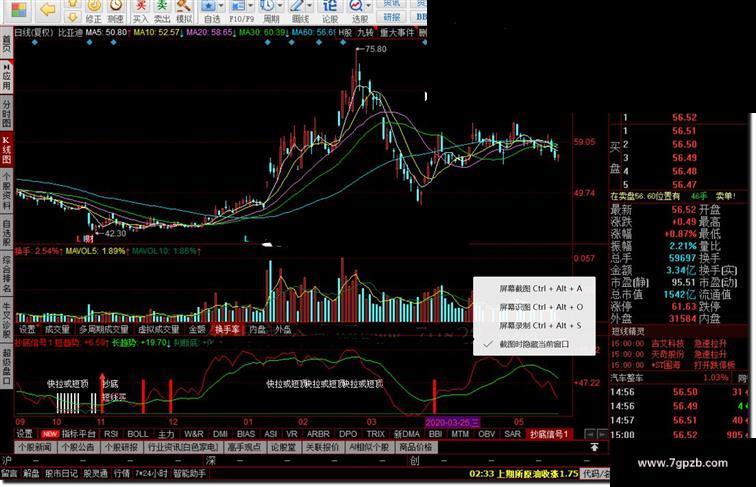This screenshot has width=756, height=487.
Task: Click the 代码/名 input field
Action: [x=595, y=473]
